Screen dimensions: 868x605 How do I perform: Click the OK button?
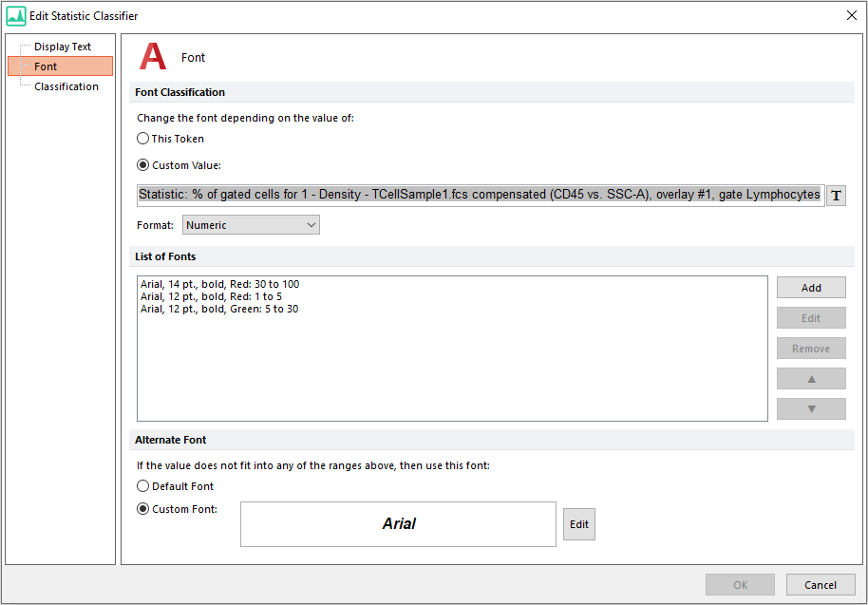coord(740,584)
